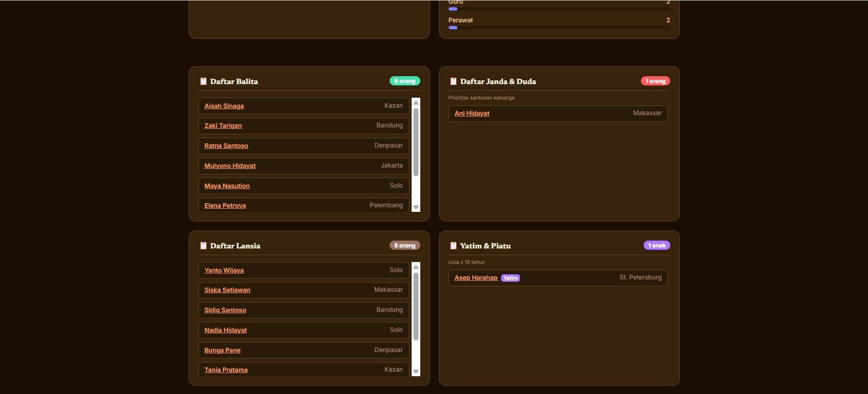868x394 pixels.
Task: Open Asep Harahap's profile link
Action: coord(476,278)
